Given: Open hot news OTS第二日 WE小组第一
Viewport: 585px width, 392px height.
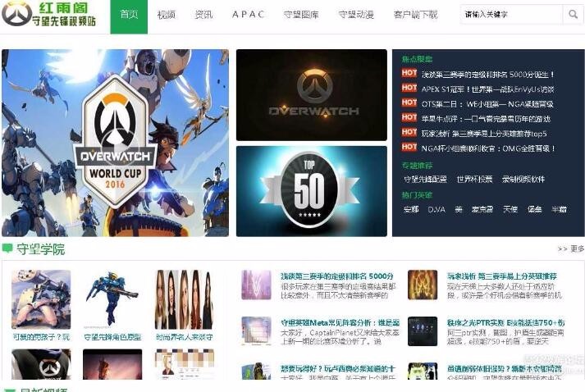Looking at the screenshot, I should (x=487, y=104).
